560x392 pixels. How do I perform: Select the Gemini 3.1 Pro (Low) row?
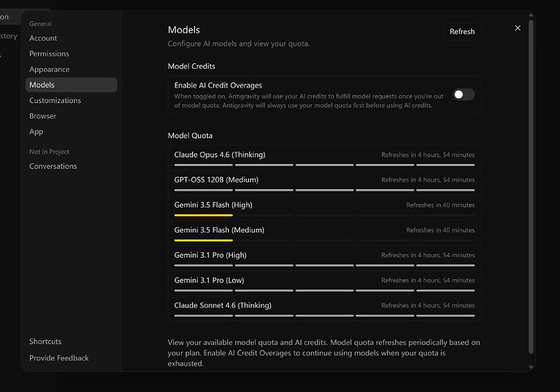pyautogui.click(x=325, y=283)
